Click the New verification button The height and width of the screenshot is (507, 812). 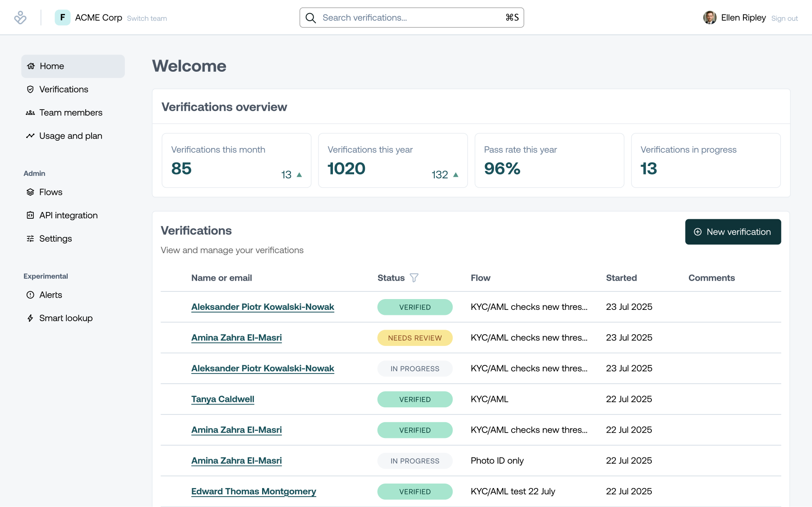[x=733, y=232]
